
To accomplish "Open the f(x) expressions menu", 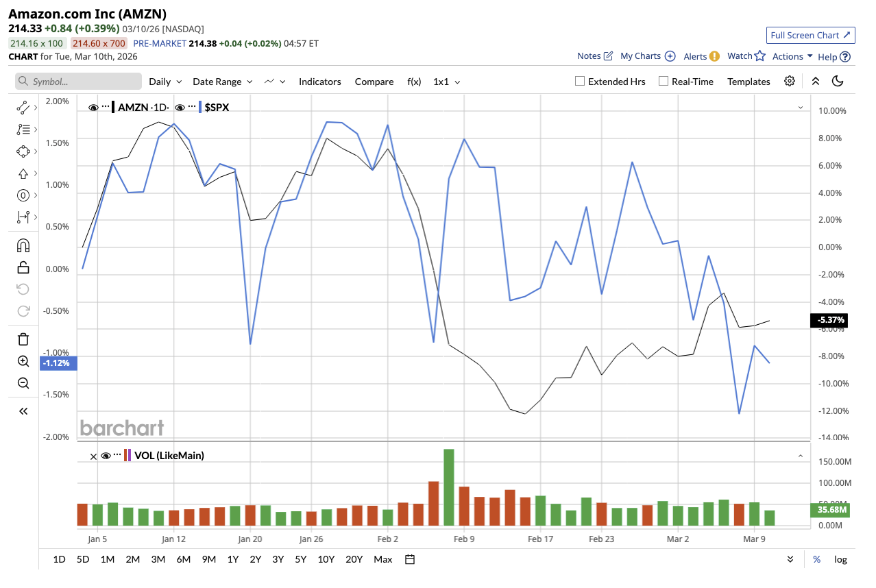I will pos(414,81).
